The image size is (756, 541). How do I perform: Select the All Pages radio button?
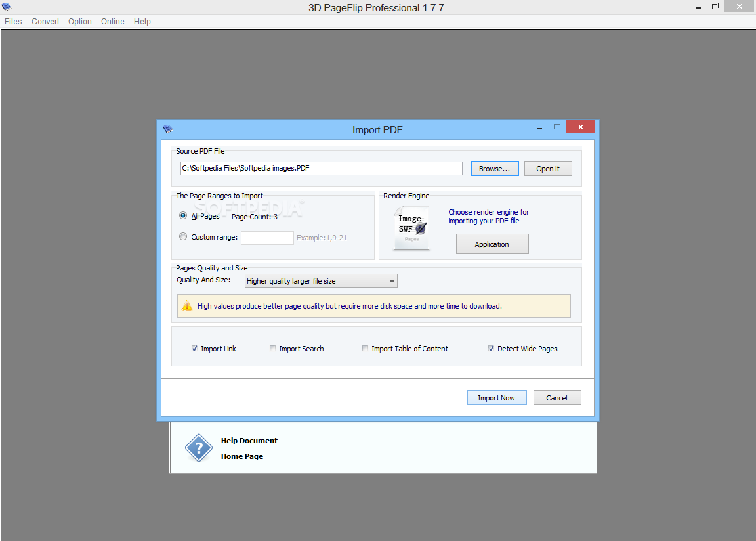pyautogui.click(x=183, y=215)
